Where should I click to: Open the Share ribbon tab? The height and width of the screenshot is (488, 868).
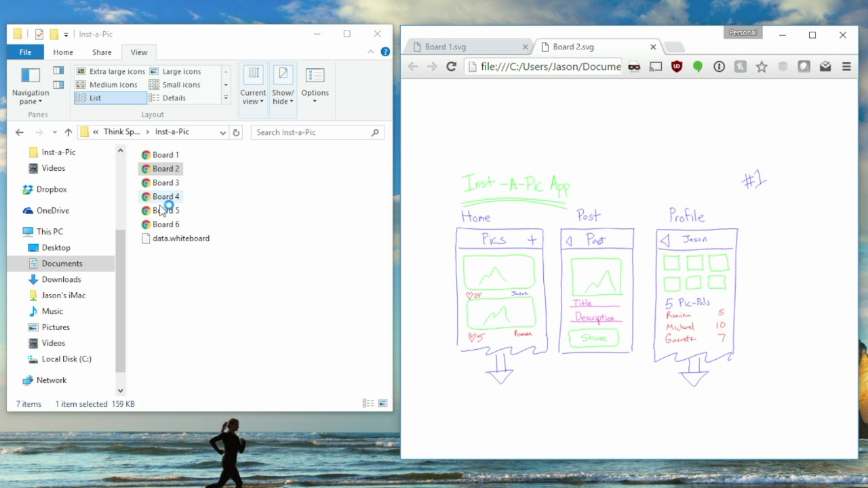(101, 52)
